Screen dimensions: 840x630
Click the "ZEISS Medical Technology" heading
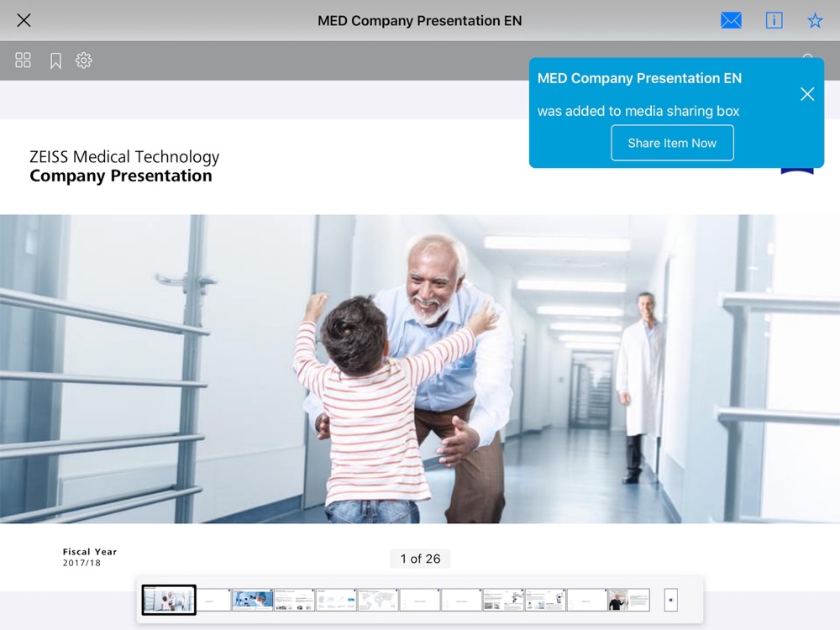[x=124, y=156]
